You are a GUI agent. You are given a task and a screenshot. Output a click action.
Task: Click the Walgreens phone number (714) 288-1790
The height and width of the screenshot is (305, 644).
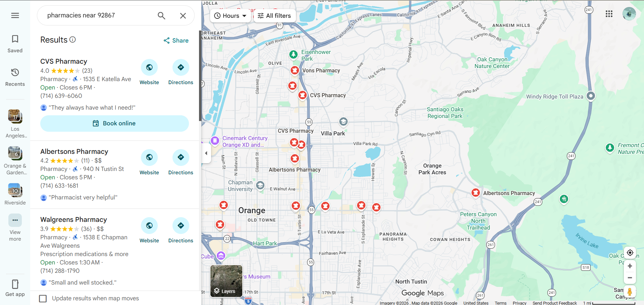pyautogui.click(x=60, y=271)
